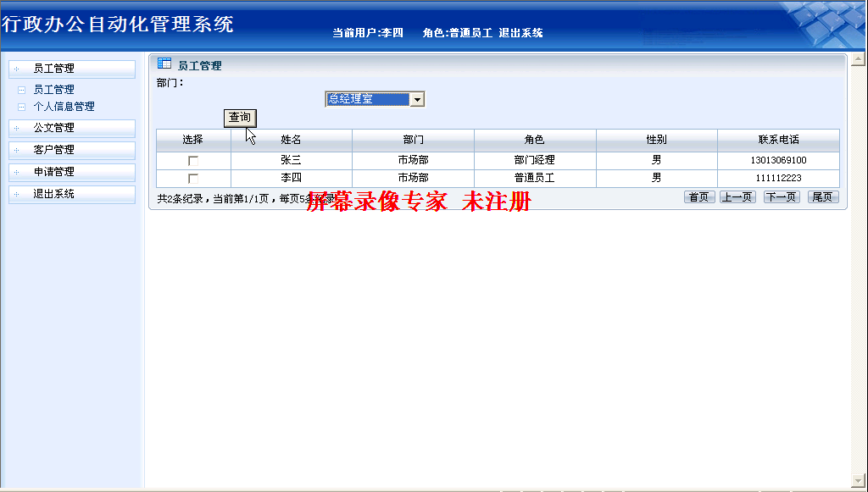Click the 员工管理 panel table icon
The image size is (868, 492).
coord(164,63)
